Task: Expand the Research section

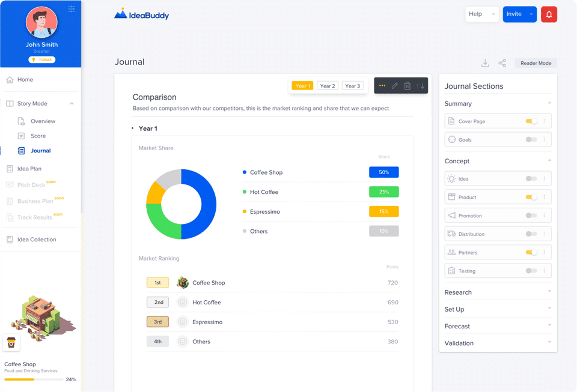Action: pyautogui.click(x=498, y=292)
